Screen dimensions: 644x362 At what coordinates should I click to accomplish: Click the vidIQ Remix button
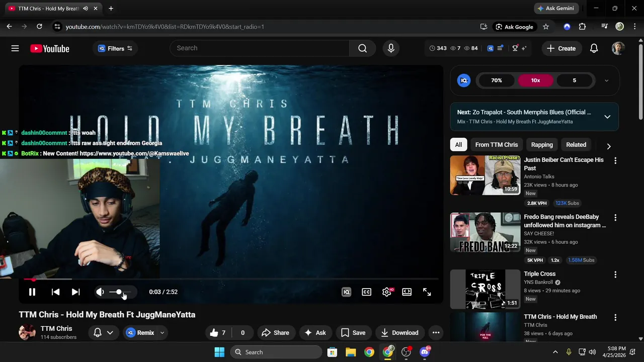(140, 332)
